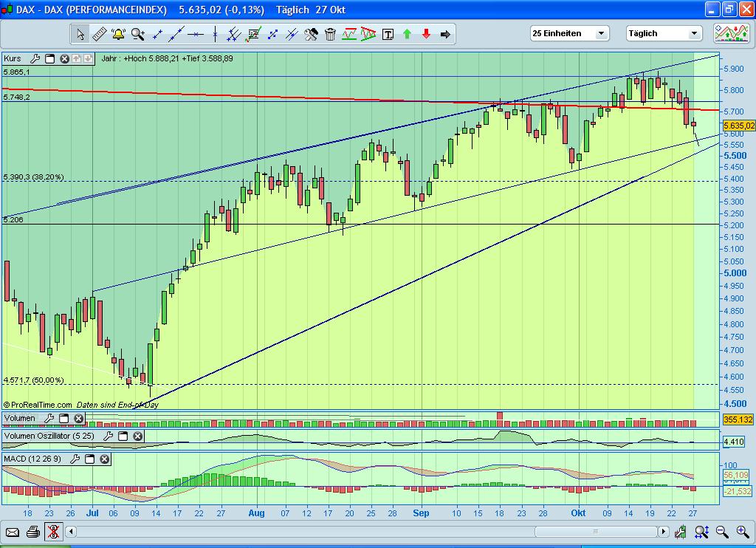Click the ProRealTime.com copyright text
Screen dimensions: 756x548
[x=38, y=405]
